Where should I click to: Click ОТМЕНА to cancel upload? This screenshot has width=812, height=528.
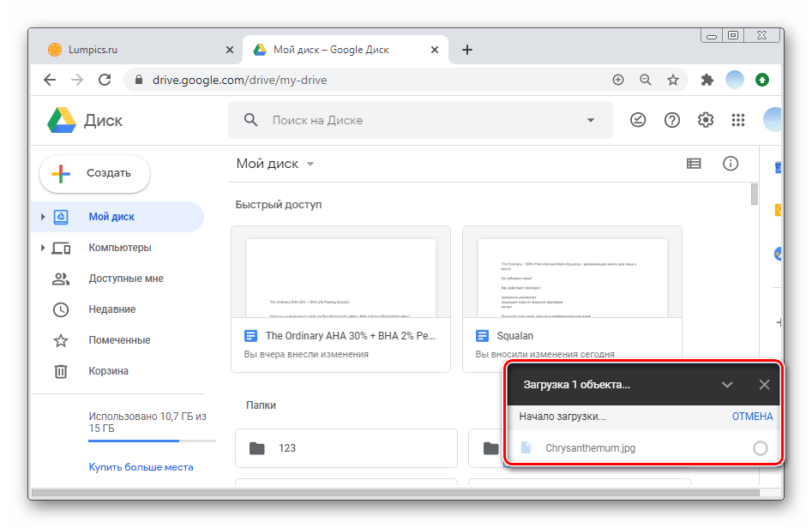click(x=753, y=417)
